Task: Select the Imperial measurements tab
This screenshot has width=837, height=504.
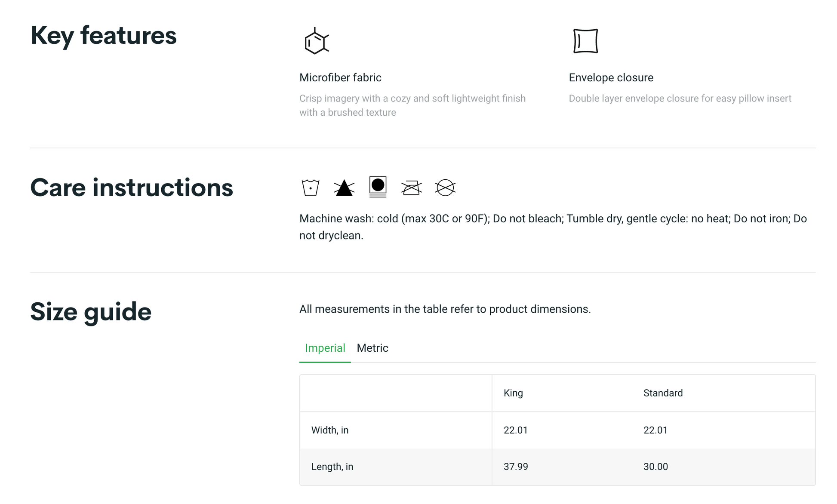Action: (x=325, y=348)
